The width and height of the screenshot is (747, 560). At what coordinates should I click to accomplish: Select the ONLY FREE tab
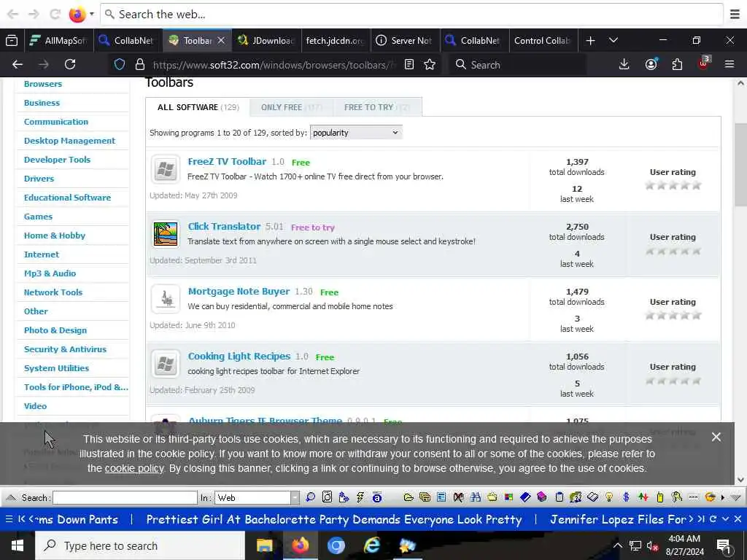291,107
